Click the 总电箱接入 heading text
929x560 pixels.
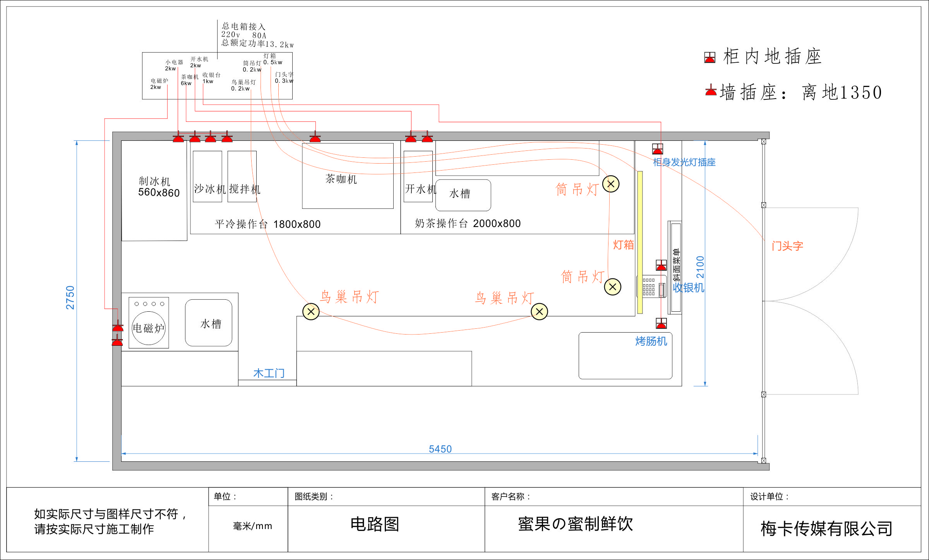tap(243, 26)
